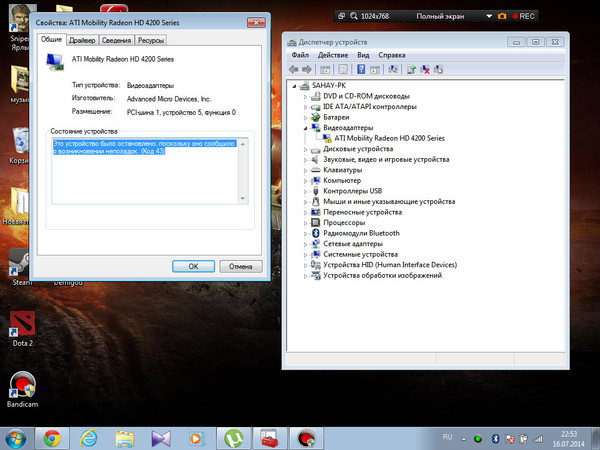
Task: Click the Windows Start orb
Action: coord(15,439)
